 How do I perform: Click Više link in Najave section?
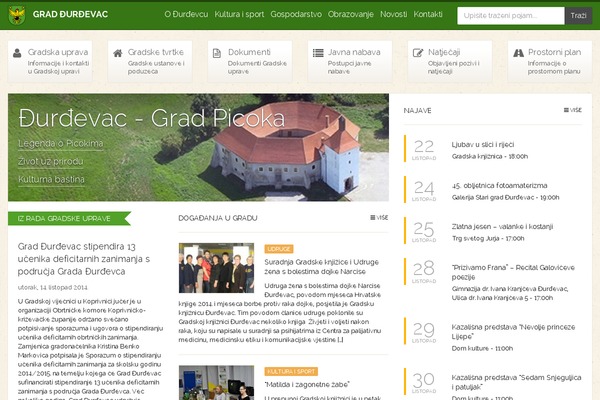(572, 110)
